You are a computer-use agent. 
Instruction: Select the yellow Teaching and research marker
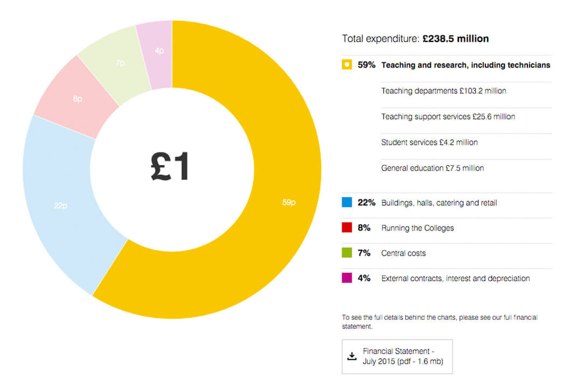coord(347,65)
